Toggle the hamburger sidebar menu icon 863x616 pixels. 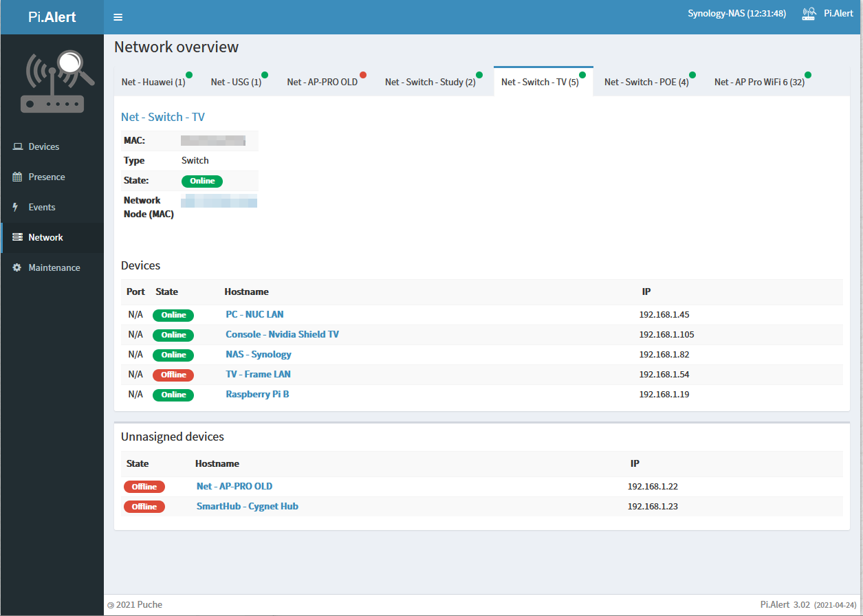coord(118,17)
